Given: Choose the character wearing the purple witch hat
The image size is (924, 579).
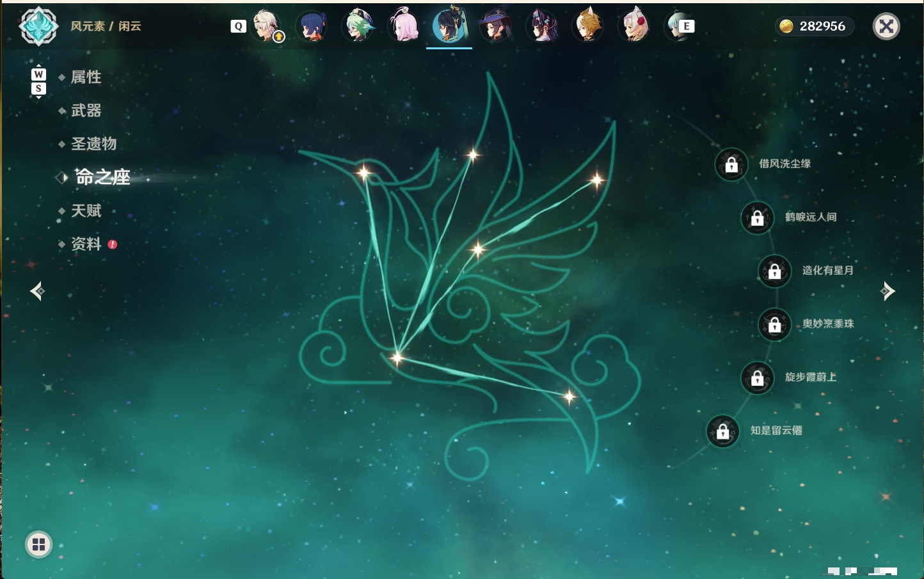Looking at the screenshot, I should (x=496, y=26).
